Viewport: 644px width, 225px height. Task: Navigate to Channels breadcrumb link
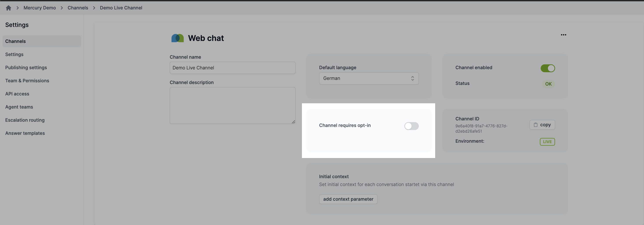[78, 8]
